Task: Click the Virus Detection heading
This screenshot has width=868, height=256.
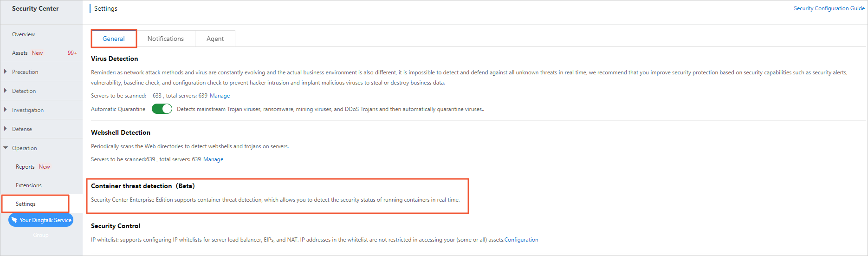Action: 114,59
